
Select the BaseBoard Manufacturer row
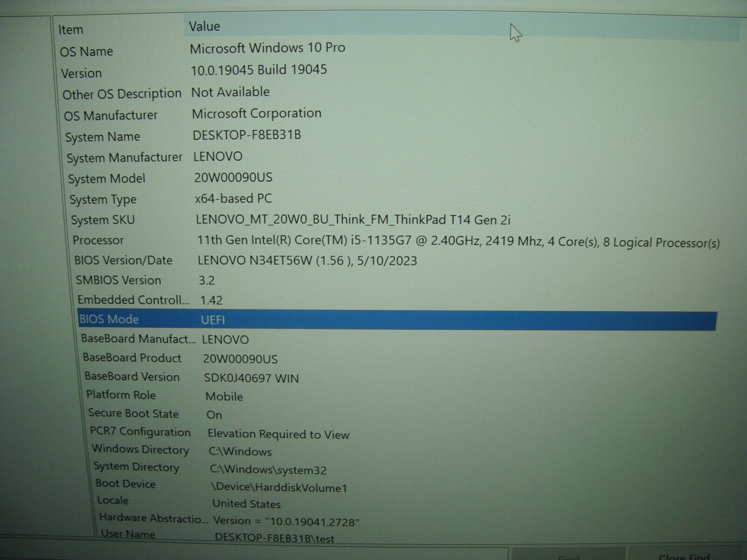pyautogui.click(x=397, y=339)
